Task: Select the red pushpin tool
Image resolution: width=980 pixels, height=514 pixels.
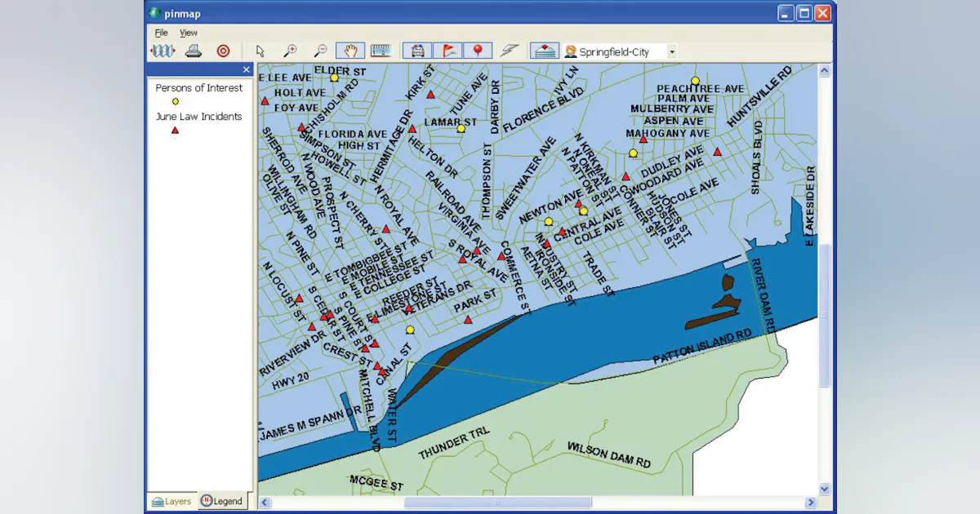Action: pos(478,51)
